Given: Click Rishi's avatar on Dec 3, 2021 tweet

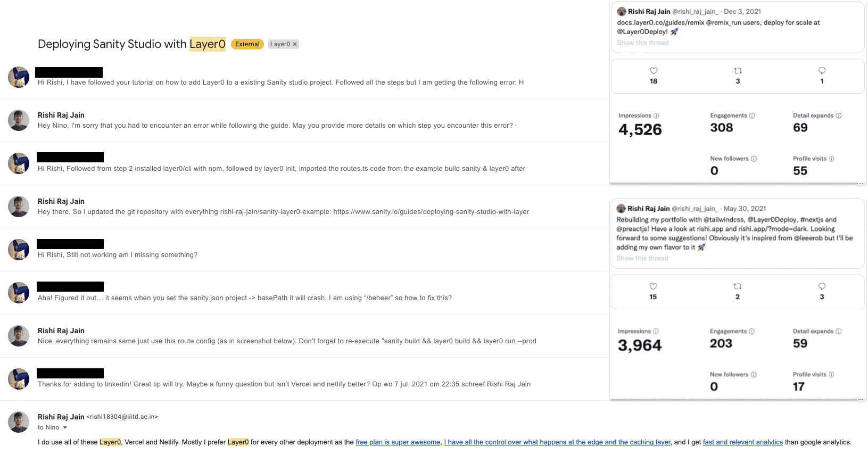Looking at the screenshot, I should coord(622,11).
